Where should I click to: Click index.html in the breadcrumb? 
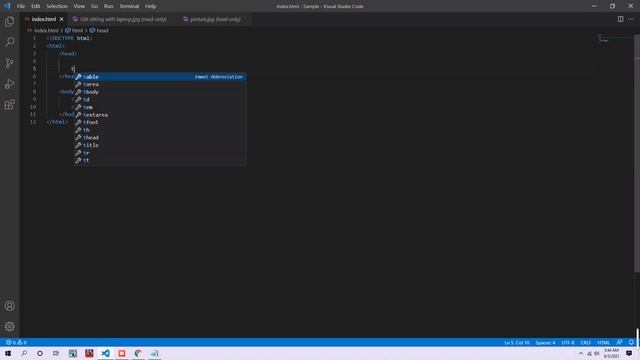click(46, 30)
